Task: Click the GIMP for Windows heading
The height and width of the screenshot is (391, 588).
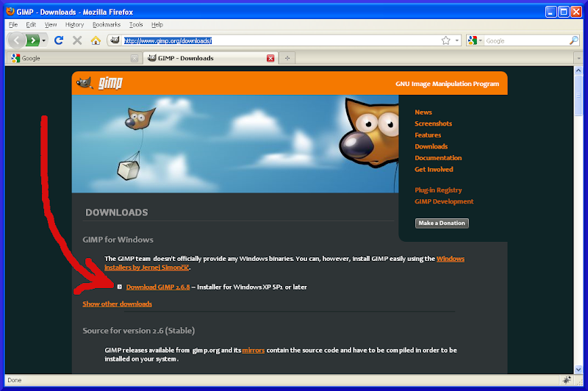Action: coord(118,240)
